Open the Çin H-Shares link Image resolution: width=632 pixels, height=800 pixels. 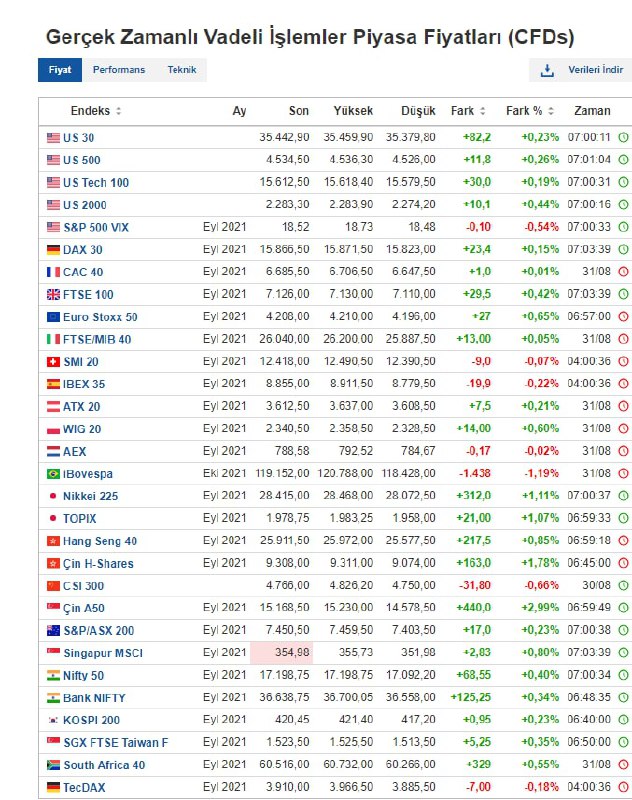pyautogui.click(x=98, y=563)
